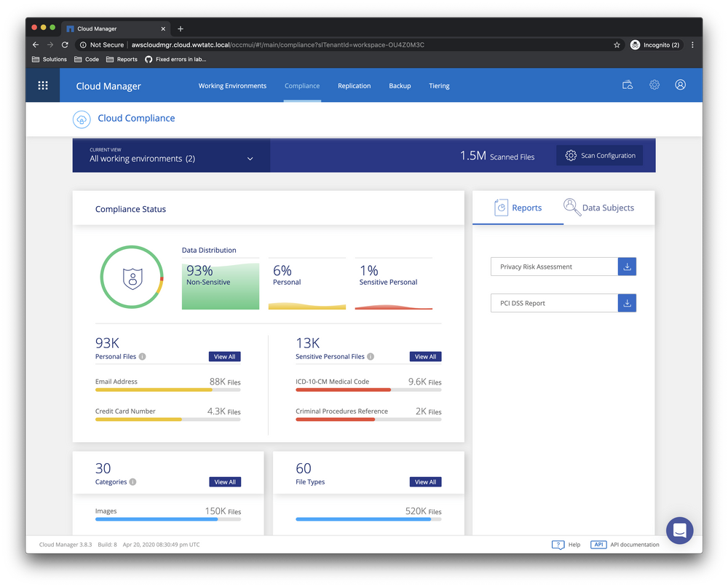Viewport: 728px width, 587px height.
Task: Open the Scan Configuration settings
Action: 599,154
